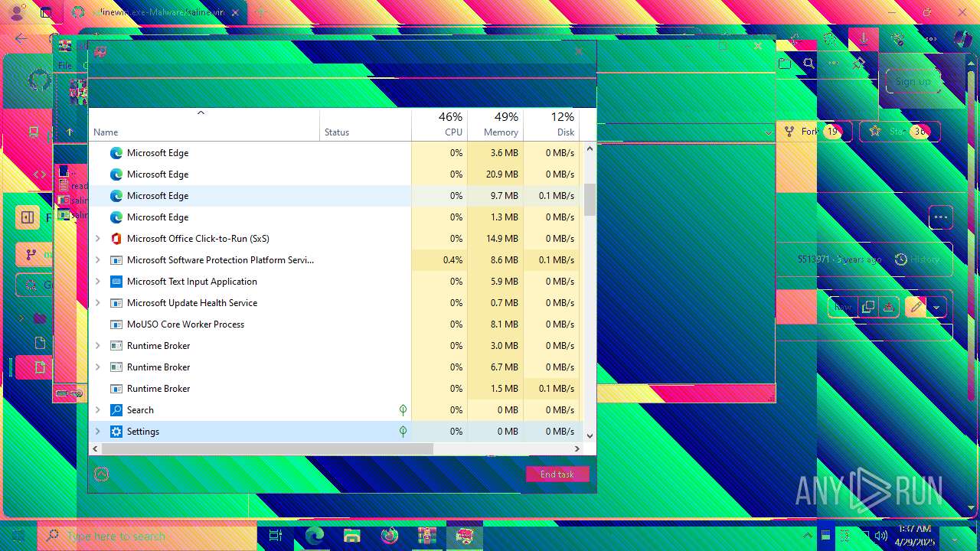
Task: Open File Explorer from the taskbar
Action: tap(351, 536)
